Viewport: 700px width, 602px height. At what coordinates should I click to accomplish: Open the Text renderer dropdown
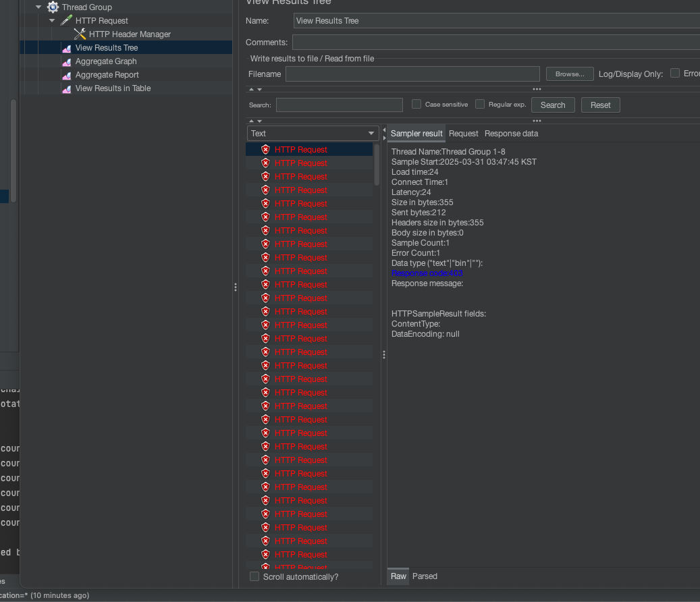[313, 134]
